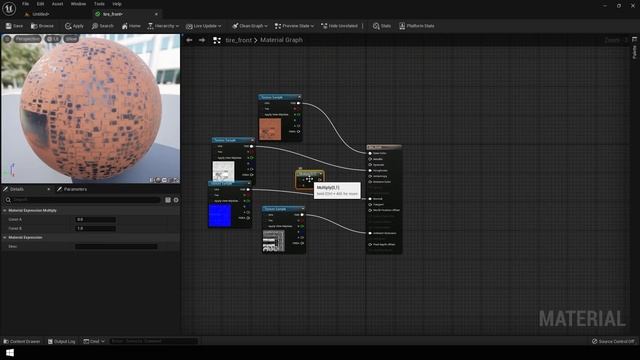
Task: Collapse Material Expression Multiply section
Action: click(x=5, y=210)
